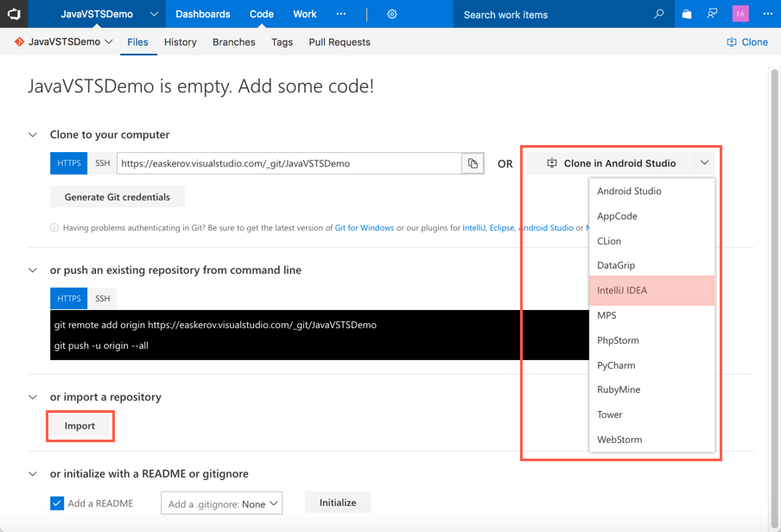Open the Clone in Android Studio IDE dropdown

click(704, 162)
